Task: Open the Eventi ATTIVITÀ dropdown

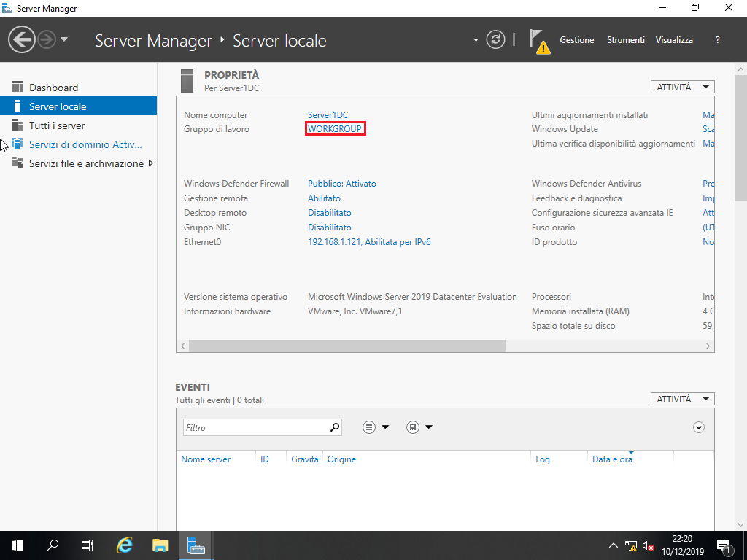Action: pos(683,399)
